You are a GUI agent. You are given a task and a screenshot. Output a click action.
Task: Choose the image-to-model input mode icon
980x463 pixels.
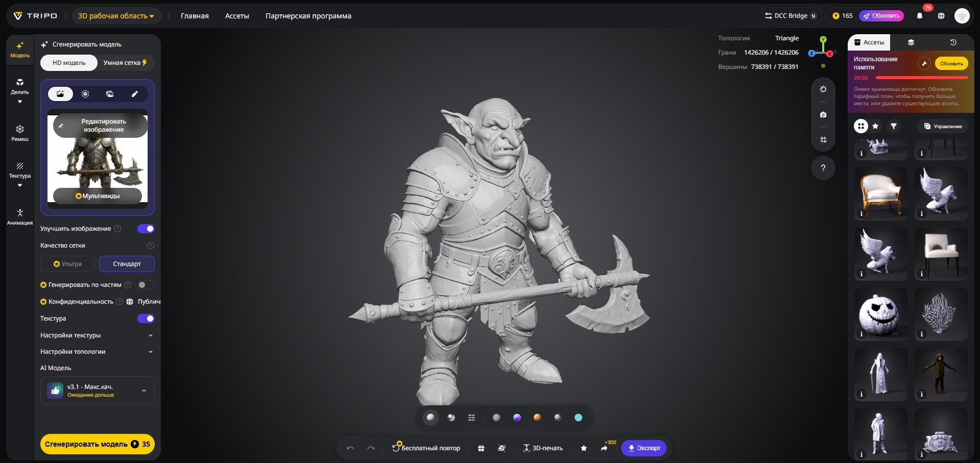point(60,94)
